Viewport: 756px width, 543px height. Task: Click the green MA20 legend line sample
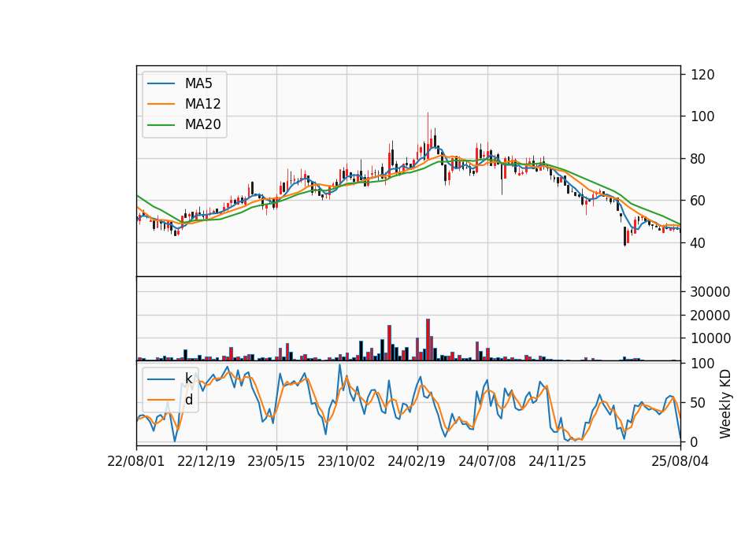pyautogui.click(x=161, y=124)
